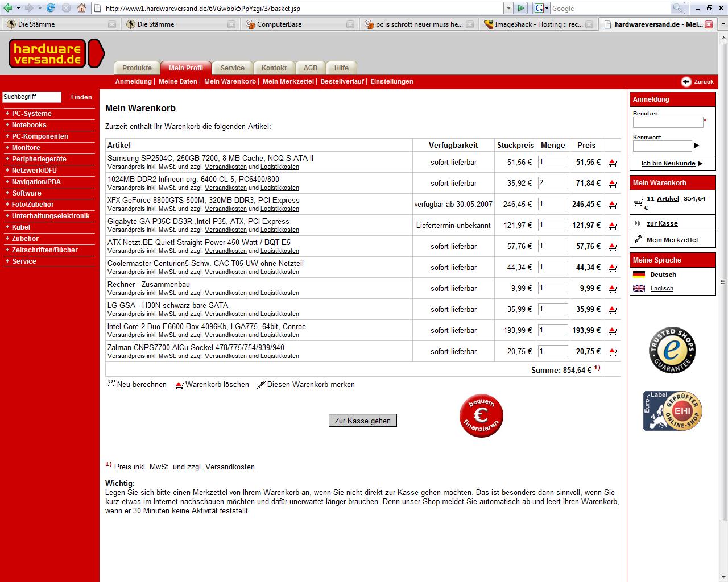Click the Kennwort input field
Viewport: 728px width, 582px height.
click(x=662, y=146)
